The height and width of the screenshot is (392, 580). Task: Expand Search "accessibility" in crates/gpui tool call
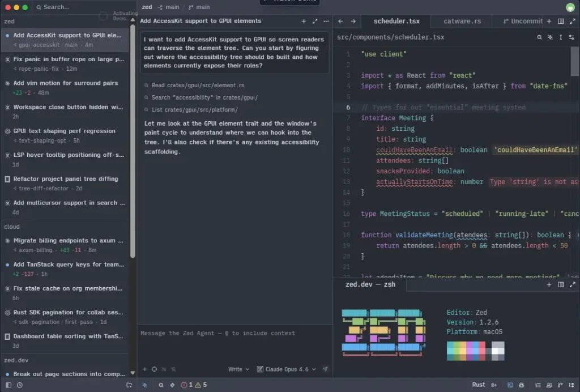(x=201, y=97)
